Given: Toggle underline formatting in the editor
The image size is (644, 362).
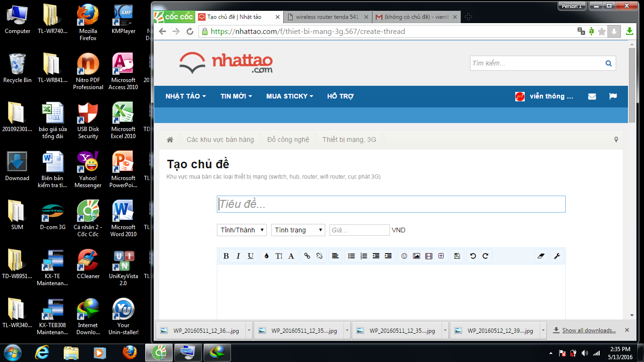Looking at the screenshot, I should point(250,256).
